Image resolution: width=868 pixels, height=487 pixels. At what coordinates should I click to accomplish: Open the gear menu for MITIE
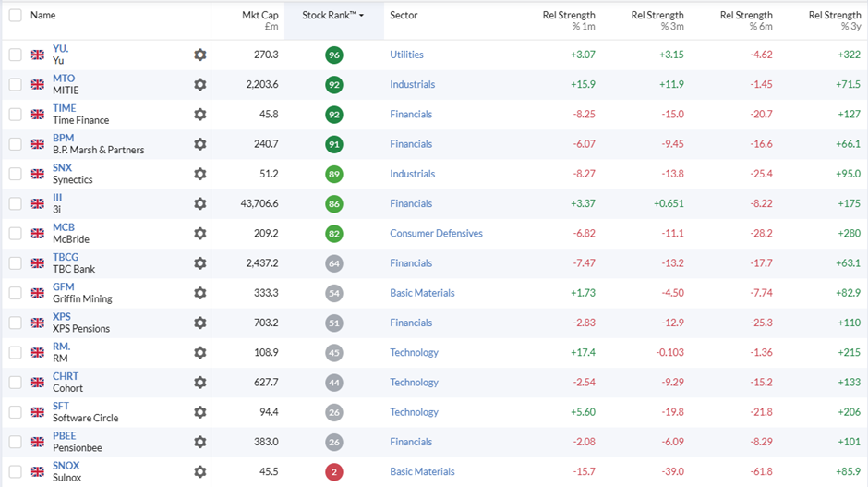click(x=199, y=85)
